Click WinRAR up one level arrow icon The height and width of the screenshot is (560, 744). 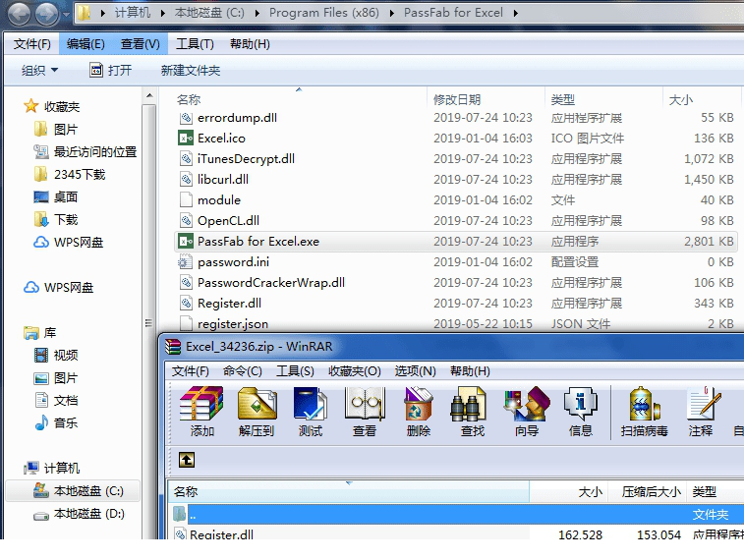click(x=187, y=460)
